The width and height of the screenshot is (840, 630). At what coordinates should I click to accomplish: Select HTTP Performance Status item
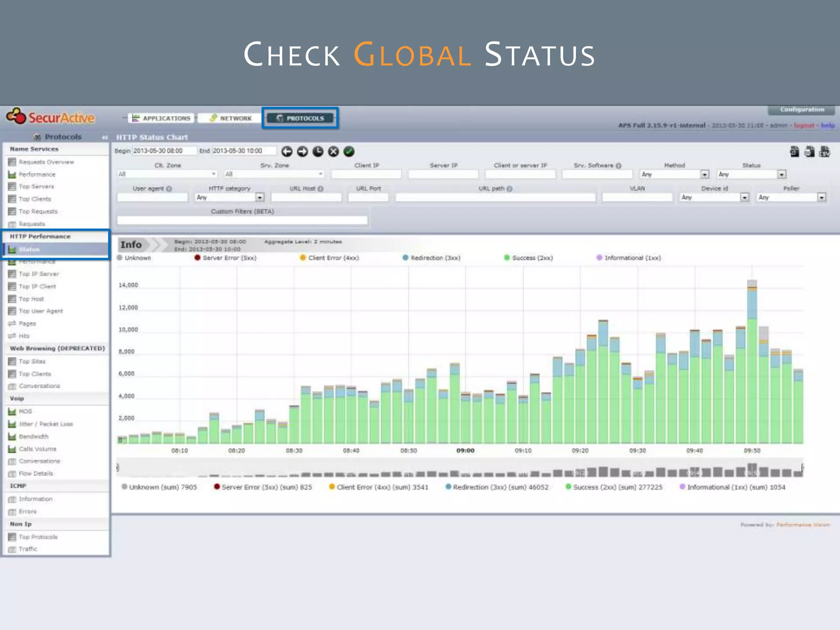click(56, 249)
